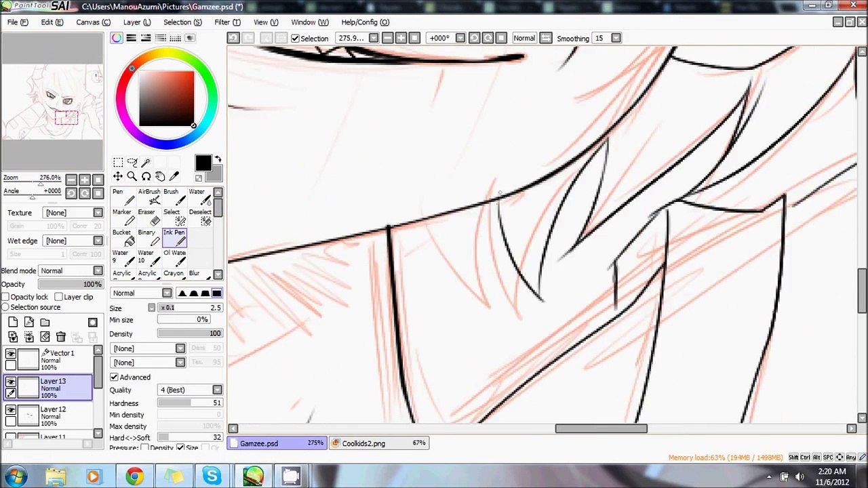Choose the hand pan tool
This screenshot has width=868, height=488.
point(160,176)
